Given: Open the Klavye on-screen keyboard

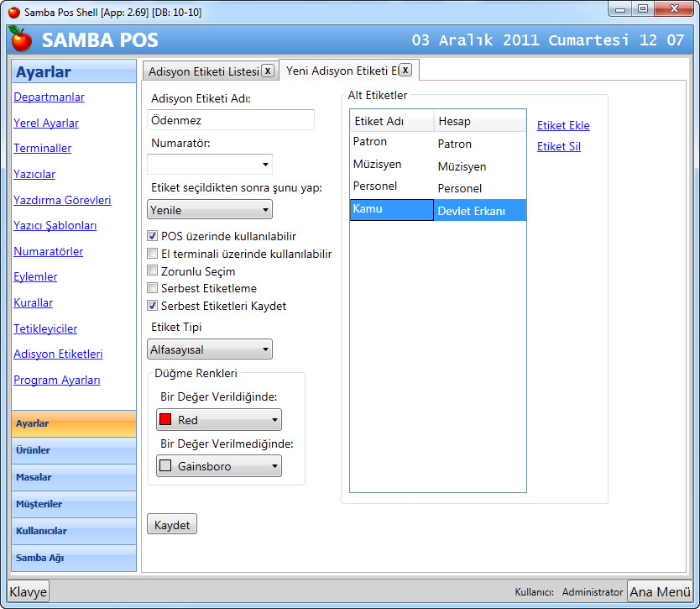Looking at the screenshot, I should click(x=29, y=591).
